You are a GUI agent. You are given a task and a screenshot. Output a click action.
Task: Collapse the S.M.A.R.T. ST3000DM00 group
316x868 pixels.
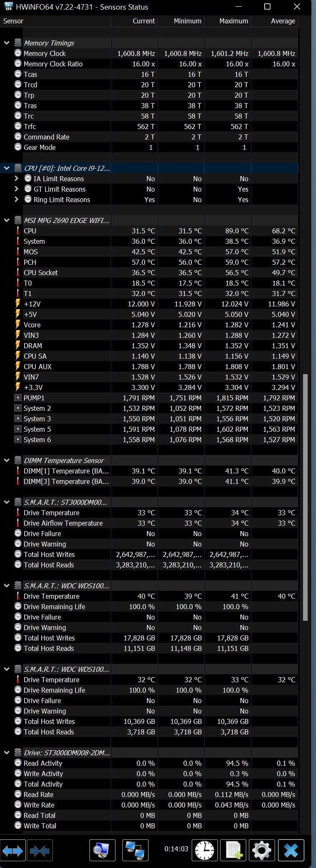tap(7, 502)
